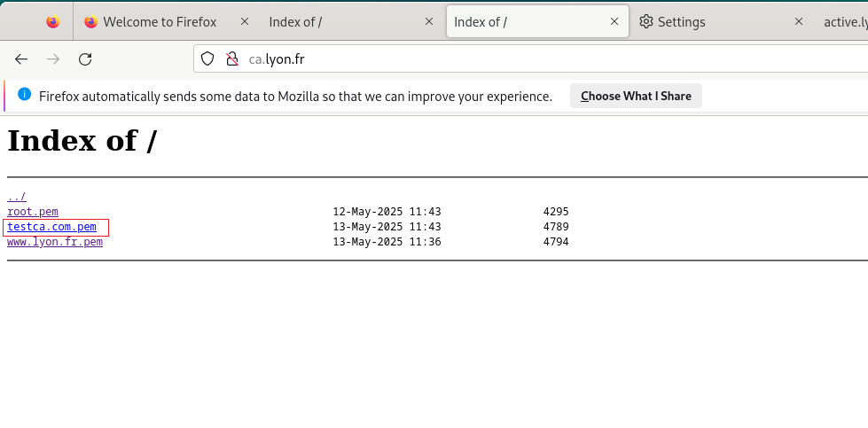Click the blue info icon in notification bar
The image size is (868, 428).
coord(24,94)
